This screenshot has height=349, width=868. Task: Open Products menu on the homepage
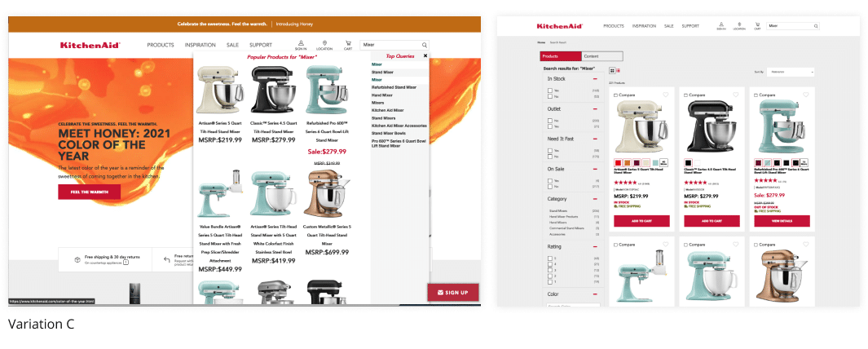click(161, 45)
